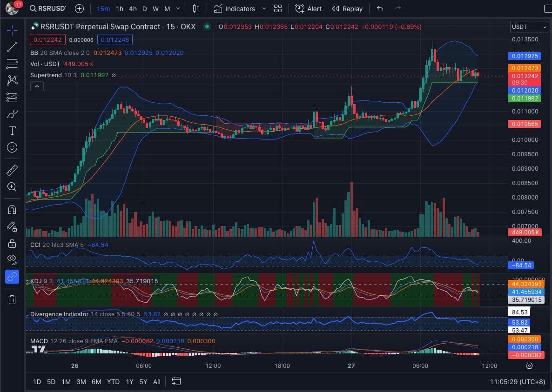552x392 pixels.
Task: Open the emoji icons tool
Action: pyautogui.click(x=12, y=147)
